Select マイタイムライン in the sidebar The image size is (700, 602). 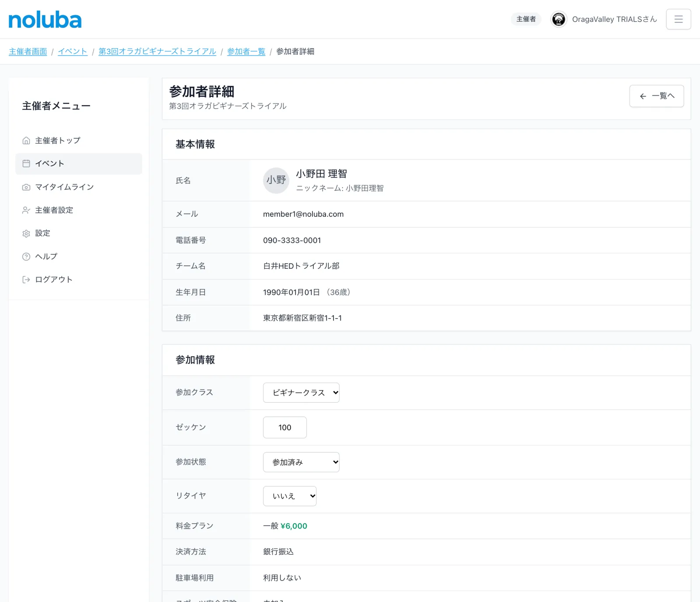[x=79, y=187]
